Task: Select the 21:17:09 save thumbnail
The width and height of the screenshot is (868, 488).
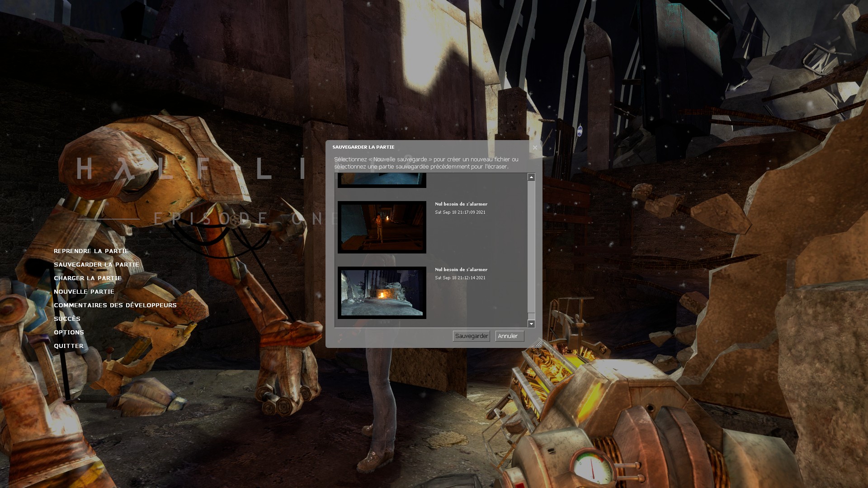Action: click(382, 227)
